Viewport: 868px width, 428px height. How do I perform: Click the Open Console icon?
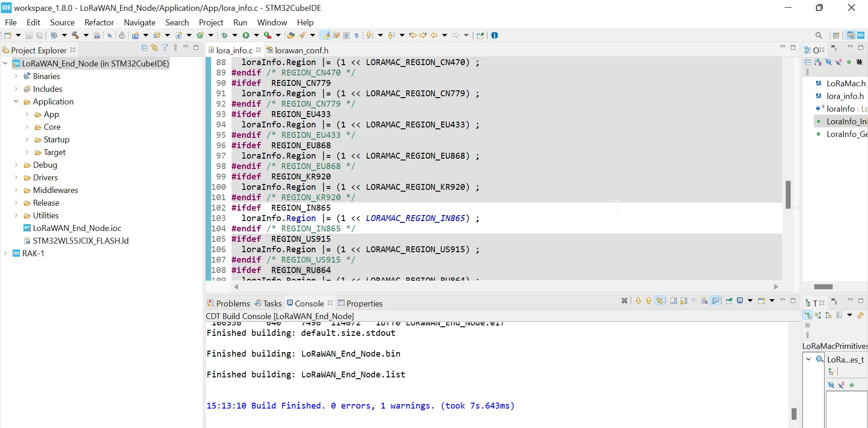point(761,301)
